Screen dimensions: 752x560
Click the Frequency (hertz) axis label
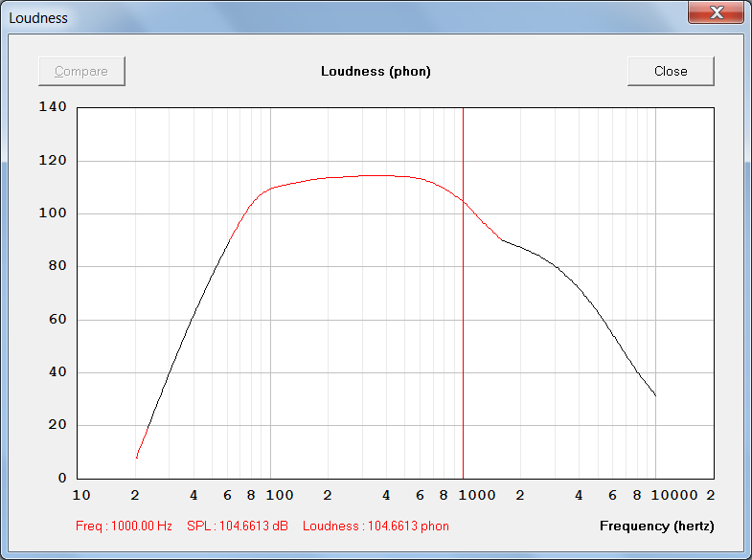[656, 526]
